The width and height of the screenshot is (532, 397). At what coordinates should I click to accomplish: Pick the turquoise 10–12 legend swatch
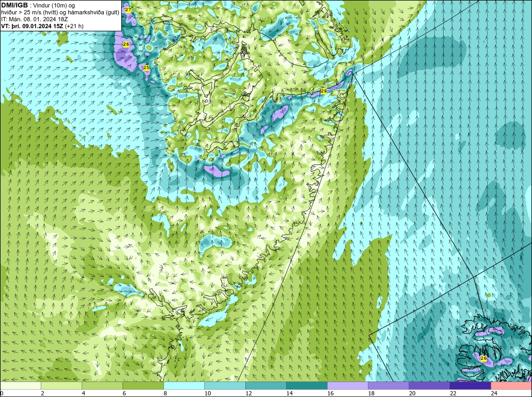(x=225, y=385)
